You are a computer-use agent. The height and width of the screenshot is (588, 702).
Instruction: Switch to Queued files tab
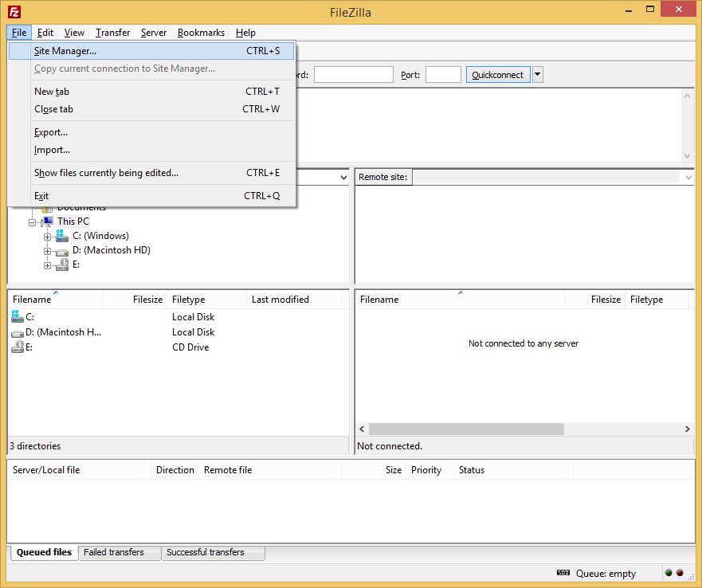coord(44,552)
